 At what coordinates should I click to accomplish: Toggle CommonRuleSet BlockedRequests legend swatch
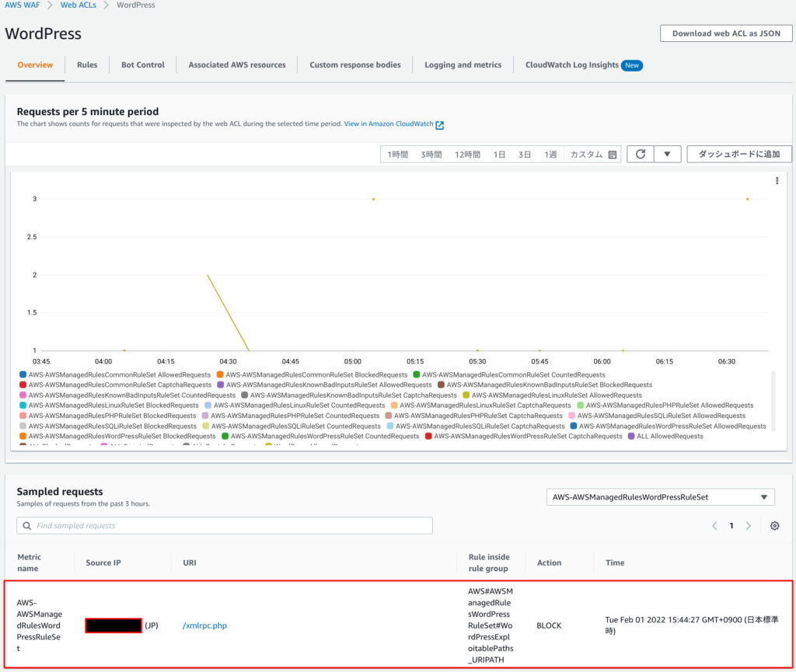(220, 374)
